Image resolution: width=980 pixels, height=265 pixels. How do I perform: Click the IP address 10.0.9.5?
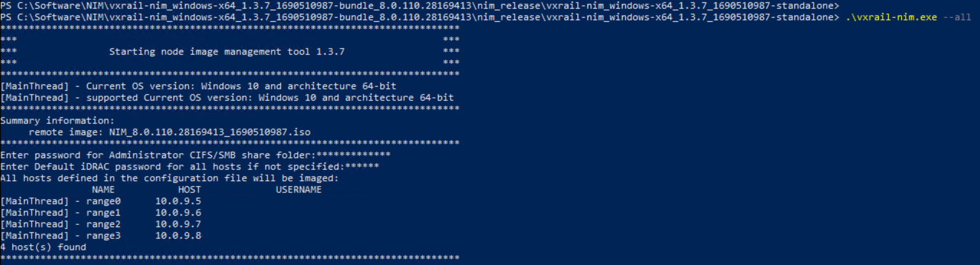178,201
